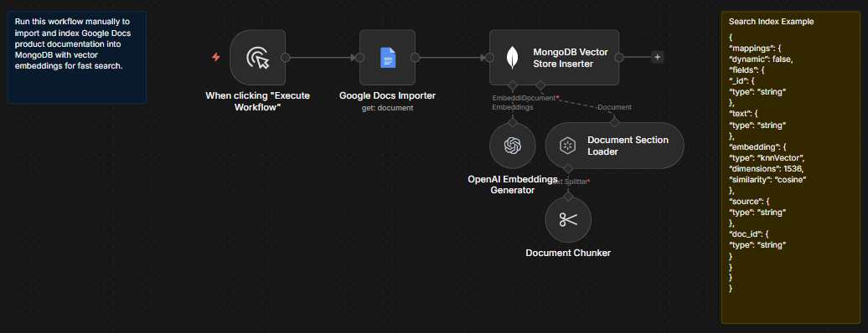Click the "source" field line
This screenshot has height=333, width=868.
pyautogui.click(x=749, y=202)
